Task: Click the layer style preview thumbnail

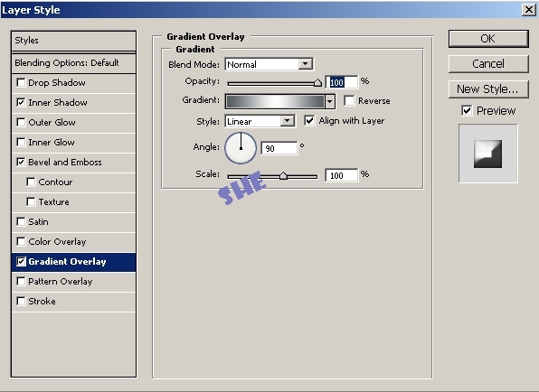Action: coord(487,154)
